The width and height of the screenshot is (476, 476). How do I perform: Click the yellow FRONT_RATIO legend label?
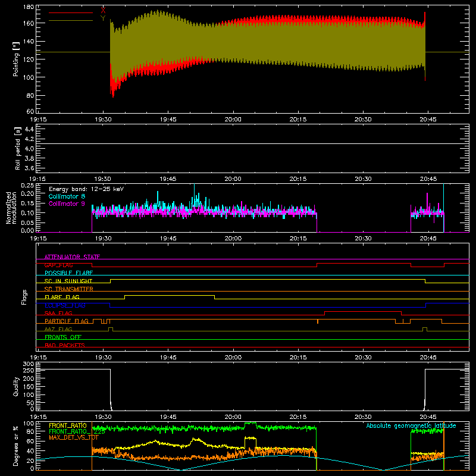pyautogui.click(x=68, y=425)
